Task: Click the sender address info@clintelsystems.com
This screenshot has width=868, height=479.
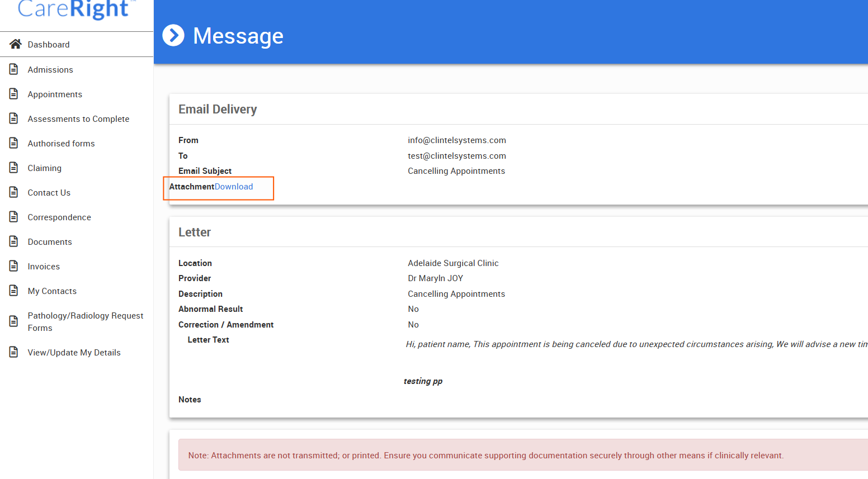Action: click(x=457, y=140)
